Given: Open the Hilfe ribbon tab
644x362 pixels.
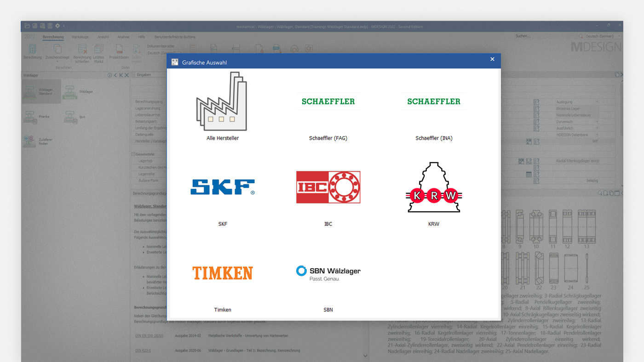Looking at the screenshot, I should [x=142, y=37].
